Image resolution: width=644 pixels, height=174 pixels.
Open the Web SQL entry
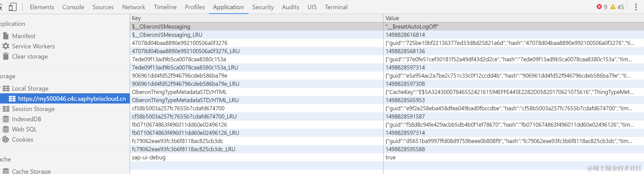(x=20, y=129)
